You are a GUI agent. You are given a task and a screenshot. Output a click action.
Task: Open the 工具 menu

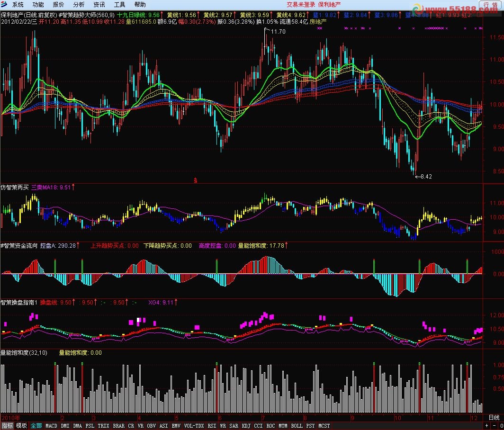click(x=119, y=5)
